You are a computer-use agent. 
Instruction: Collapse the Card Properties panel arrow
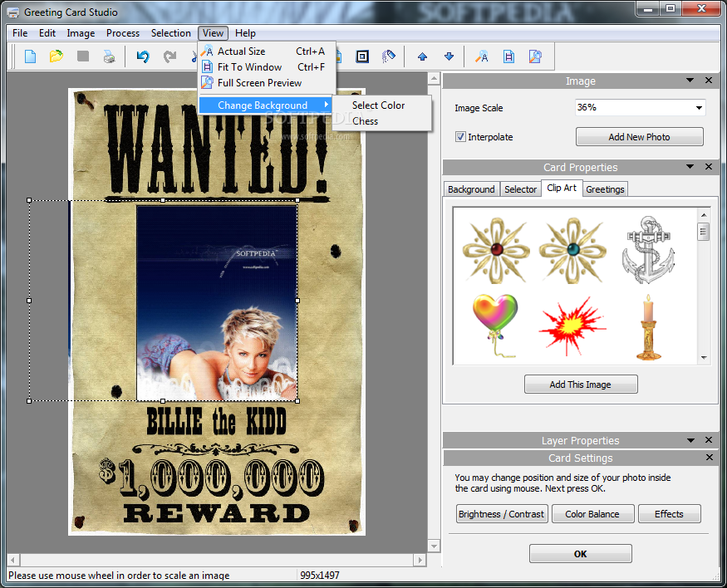tap(690, 167)
